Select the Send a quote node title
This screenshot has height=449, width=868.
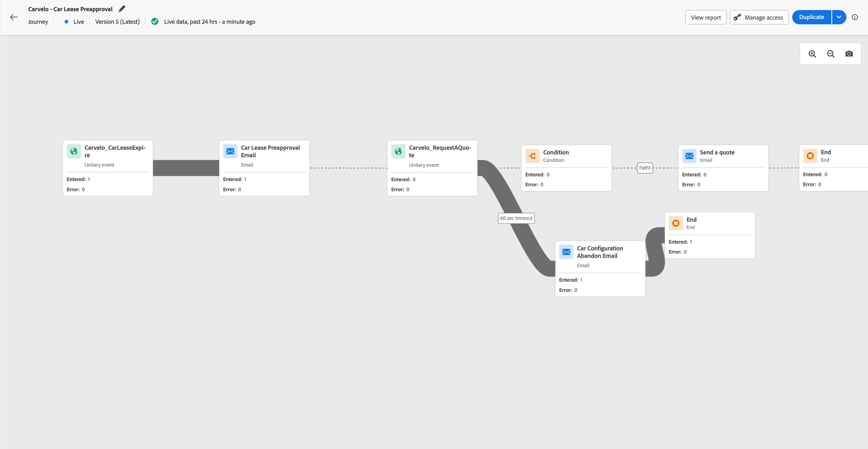(717, 152)
